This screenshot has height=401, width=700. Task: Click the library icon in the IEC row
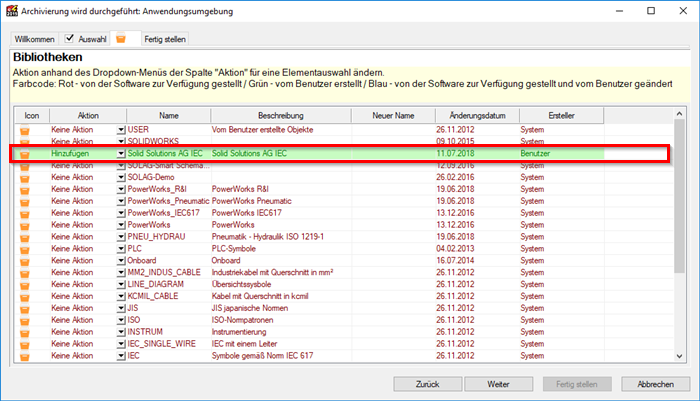pyautogui.click(x=26, y=355)
